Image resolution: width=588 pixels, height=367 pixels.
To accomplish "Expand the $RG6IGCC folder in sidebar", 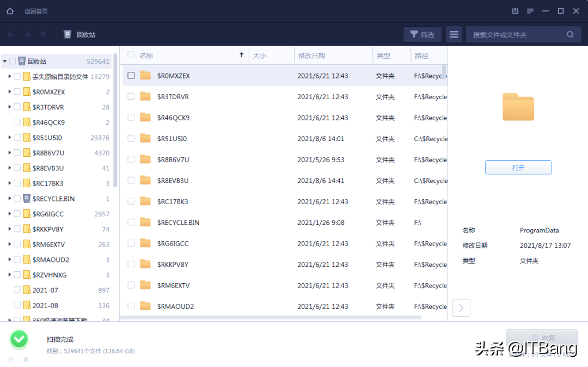I will pyautogui.click(x=10, y=214).
